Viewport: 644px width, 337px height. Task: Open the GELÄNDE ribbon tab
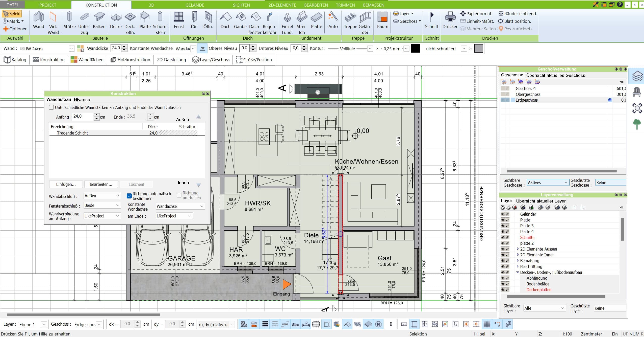pos(195,5)
